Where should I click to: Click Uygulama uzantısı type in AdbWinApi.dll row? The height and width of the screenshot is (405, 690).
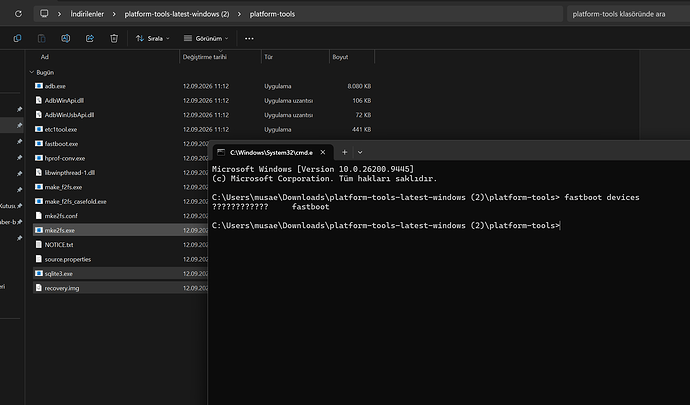coord(289,101)
